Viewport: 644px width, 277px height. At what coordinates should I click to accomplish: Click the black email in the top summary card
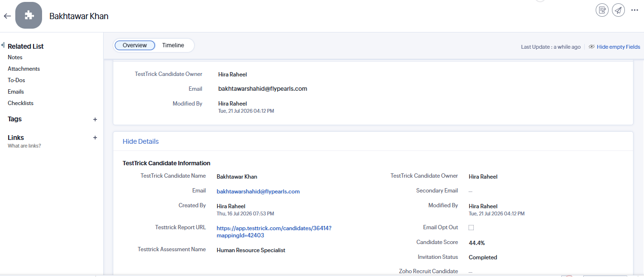(262, 89)
